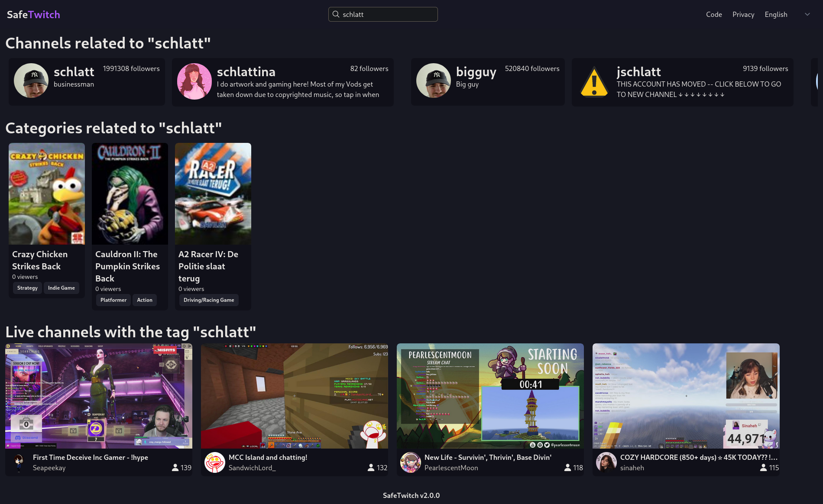Click Seapeekay streamer avatar
Viewport: 823px width, 504px height.
(19, 462)
